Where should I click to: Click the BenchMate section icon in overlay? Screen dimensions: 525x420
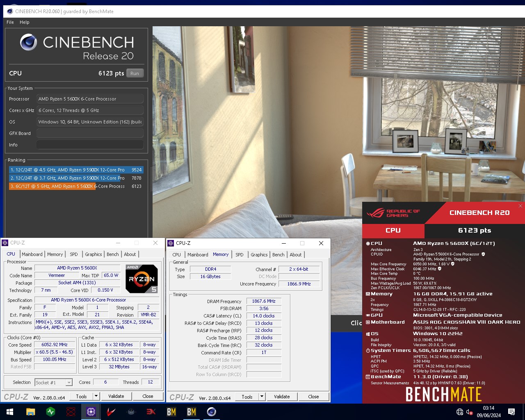pyautogui.click(x=368, y=377)
